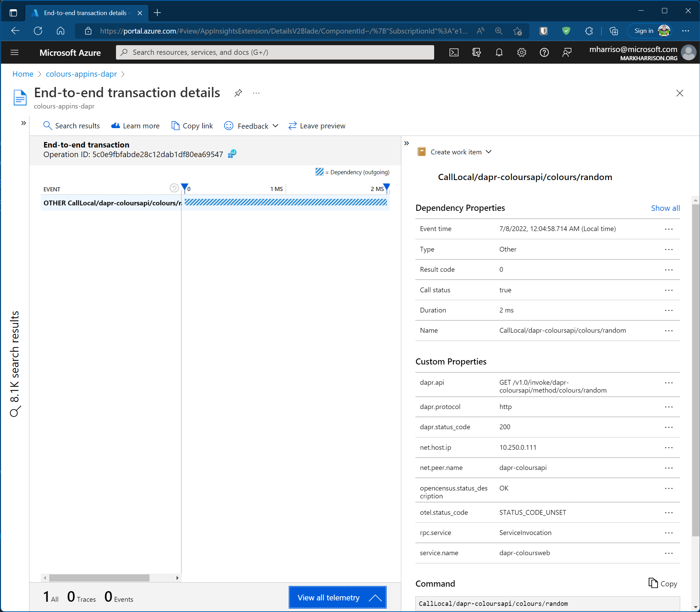
Task: Open the directories and subscriptions filter icon
Action: point(476,52)
